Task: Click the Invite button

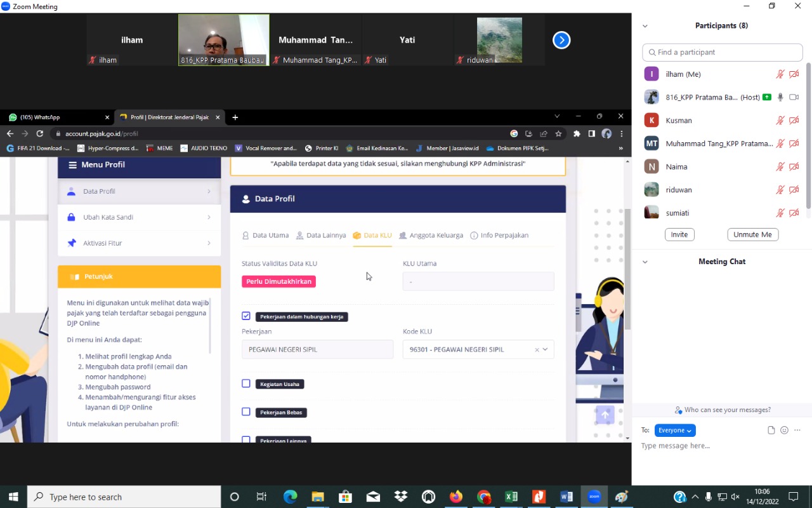Action: point(679,234)
